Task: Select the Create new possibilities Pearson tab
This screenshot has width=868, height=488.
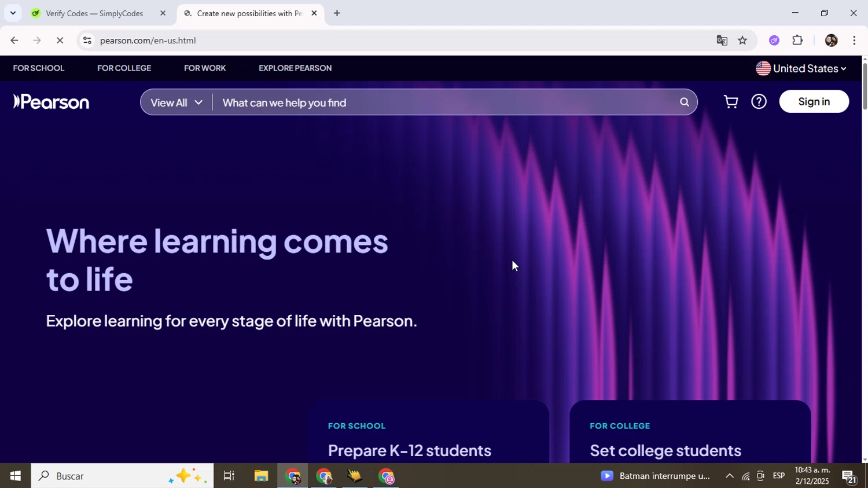Action: [x=249, y=13]
